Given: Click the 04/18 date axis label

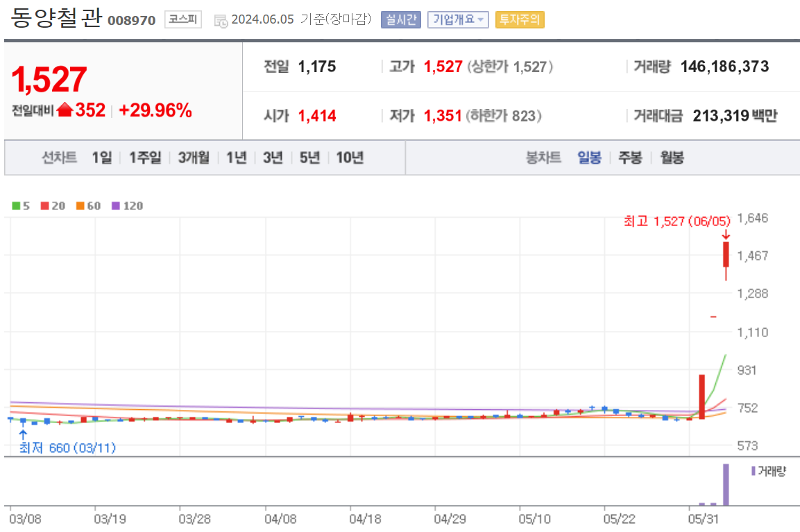Looking at the screenshot, I should [x=365, y=520].
